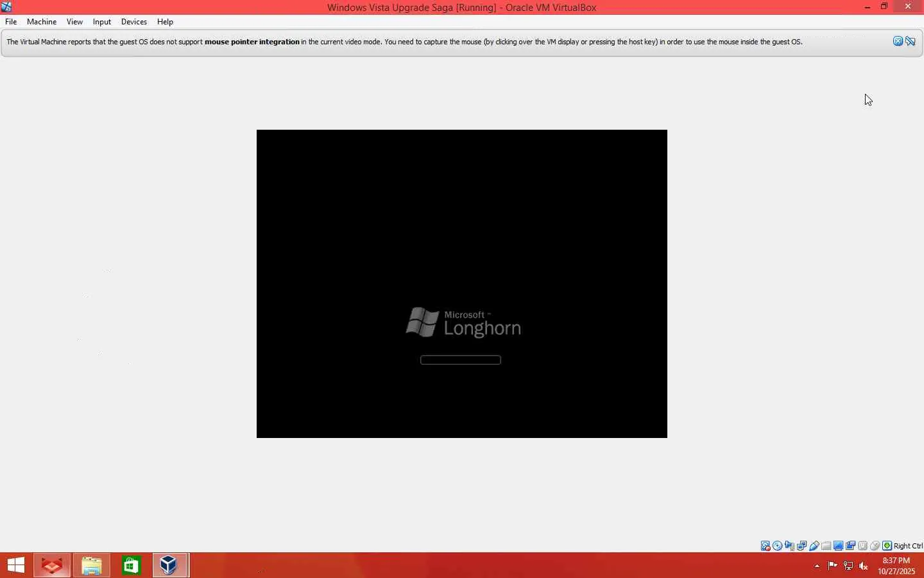The width and height of the screenshot is (924, 578).
Task: Open the red-icon app on the taskbar
Action: [x=52, y=565]
